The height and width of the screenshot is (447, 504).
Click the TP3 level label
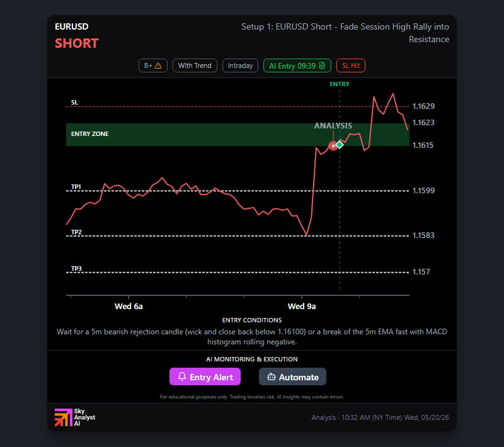pos(76,268)
